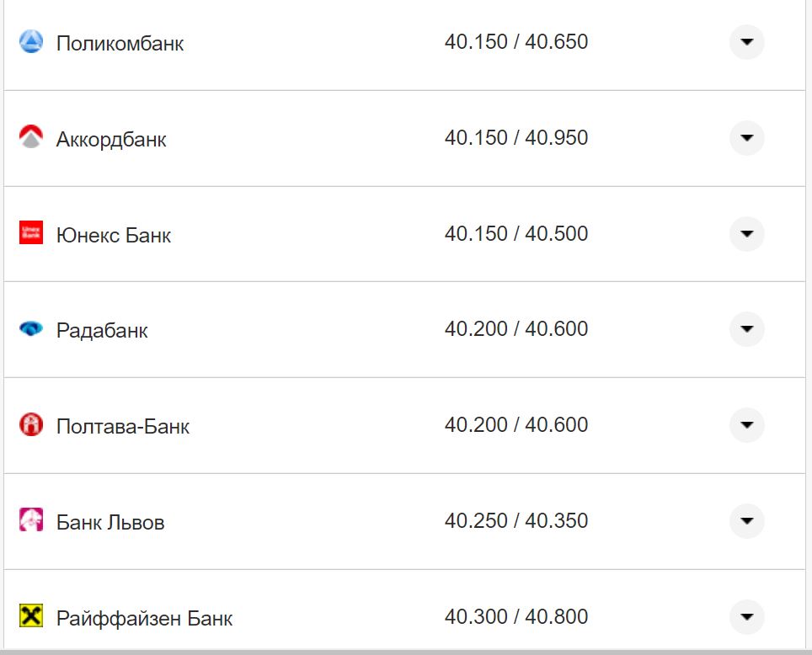Screen dimensions: 812x655
Task: Select the Райффайзен Банк name
Action: 144,619
